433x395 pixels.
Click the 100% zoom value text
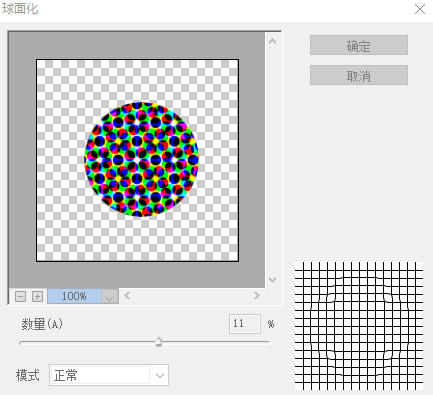(x=74, y=296)
